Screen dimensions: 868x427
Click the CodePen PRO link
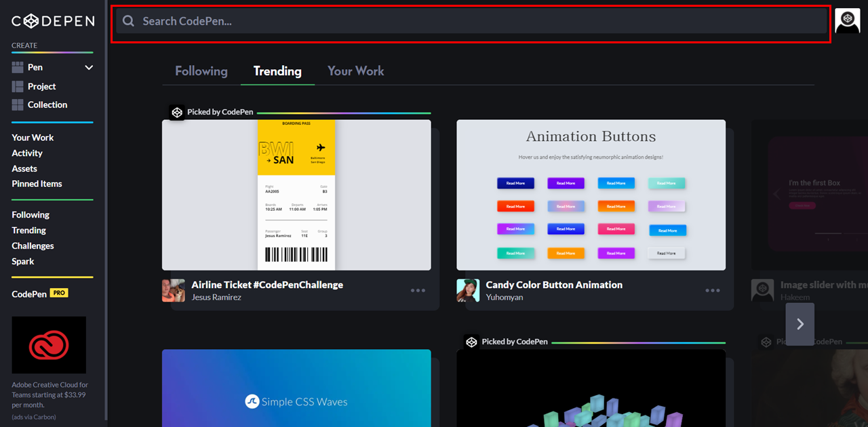pos(40,293)
